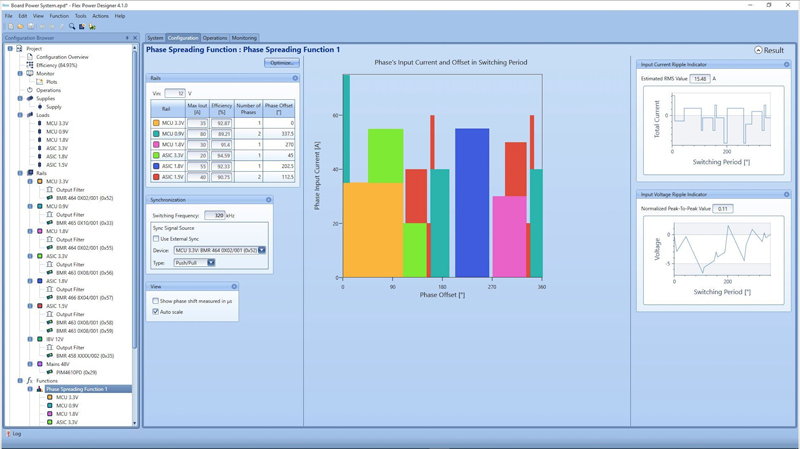
Task: Switch to the Monitoring tab
Action: click(x=244, y=38)
